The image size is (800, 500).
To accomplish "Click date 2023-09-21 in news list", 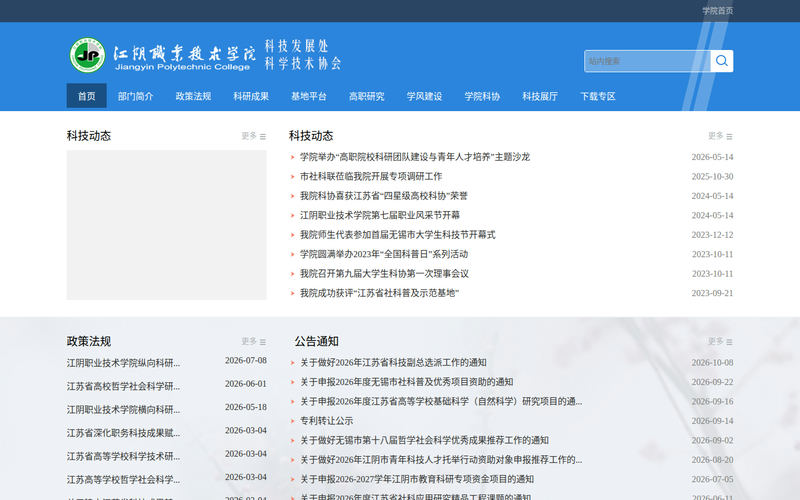I will pos(712,293).
